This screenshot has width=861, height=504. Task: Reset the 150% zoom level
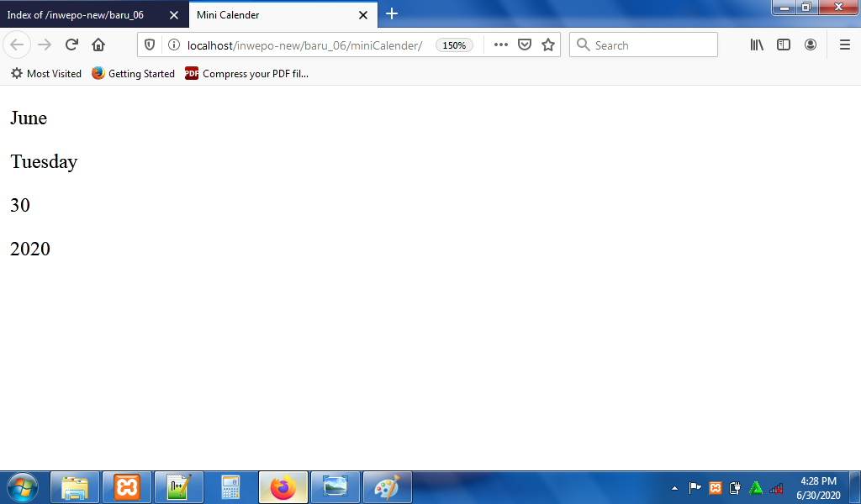454,45
